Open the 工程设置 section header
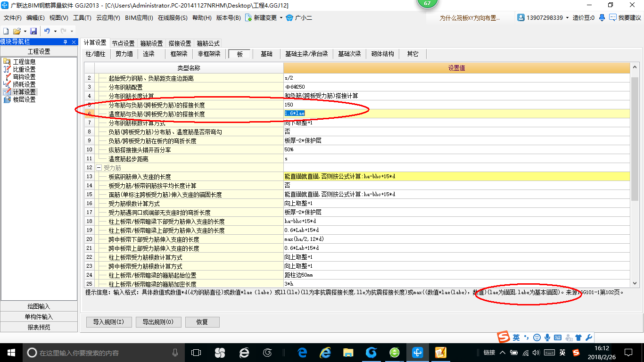This screenshot has height=362, width=644. coord(39,51)
